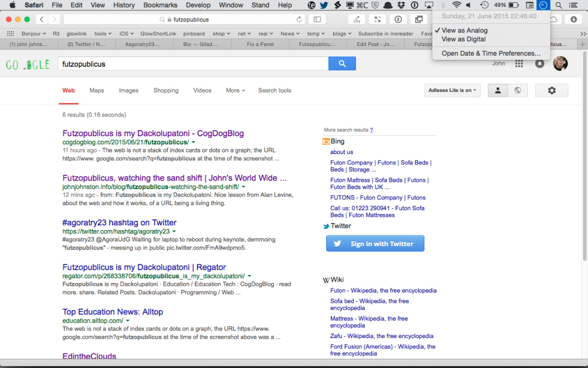This screenshot has width=588, height=368.
Task: Open tools bookmarks folder dropdown
Action: click(x=103, y=33)
